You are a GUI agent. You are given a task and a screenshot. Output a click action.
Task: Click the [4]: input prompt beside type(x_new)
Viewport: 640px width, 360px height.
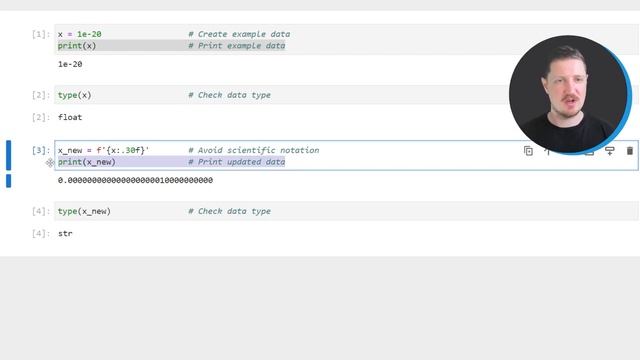click(x=41, y=211)
